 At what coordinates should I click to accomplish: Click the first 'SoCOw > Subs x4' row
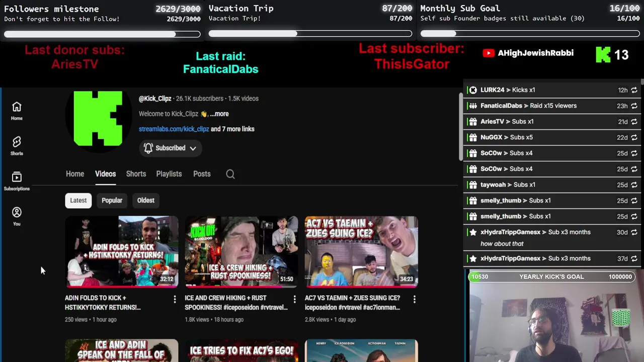(x=552, y=153)
